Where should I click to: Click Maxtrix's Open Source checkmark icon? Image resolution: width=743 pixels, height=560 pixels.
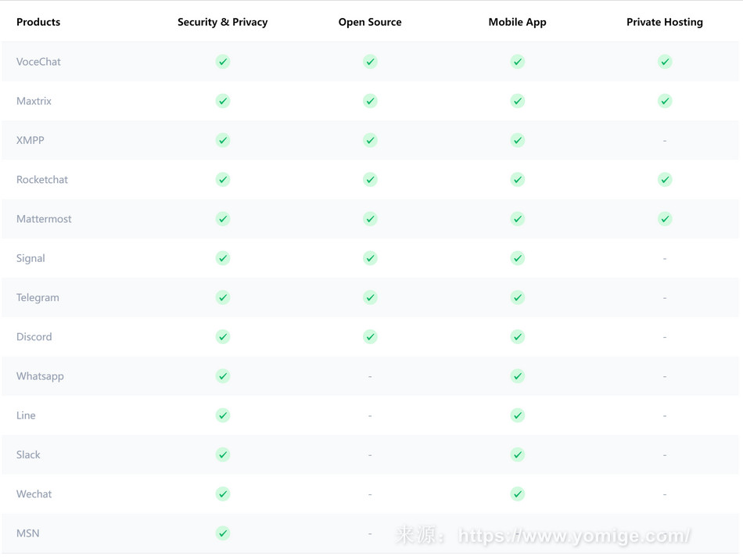pyautogui.click(x=370, y=101)
